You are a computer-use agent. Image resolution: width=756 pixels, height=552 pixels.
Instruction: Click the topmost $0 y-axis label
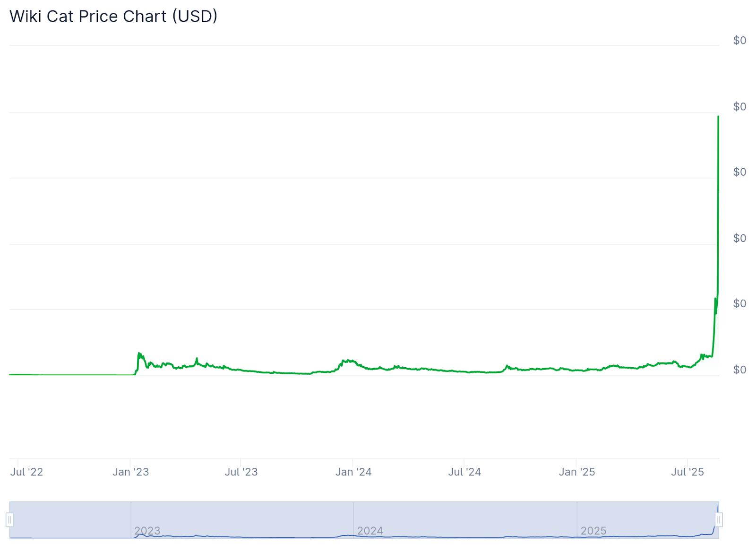point(739,41)
